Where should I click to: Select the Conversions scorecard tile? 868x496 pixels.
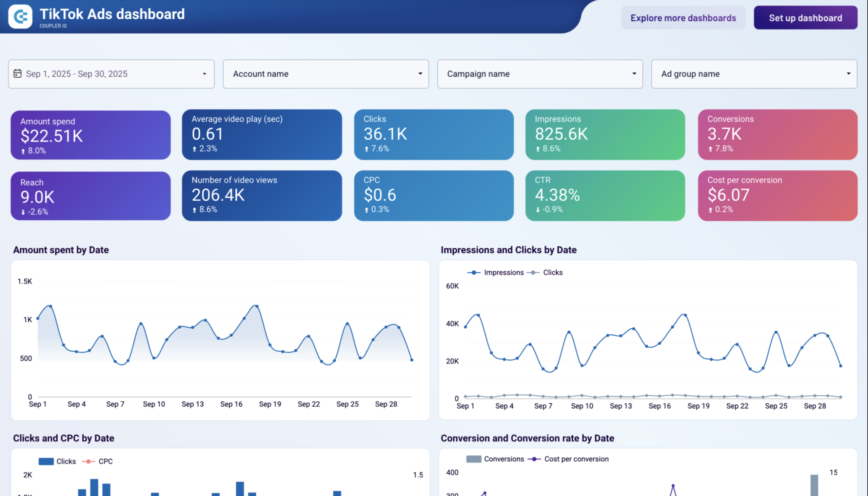777,134
